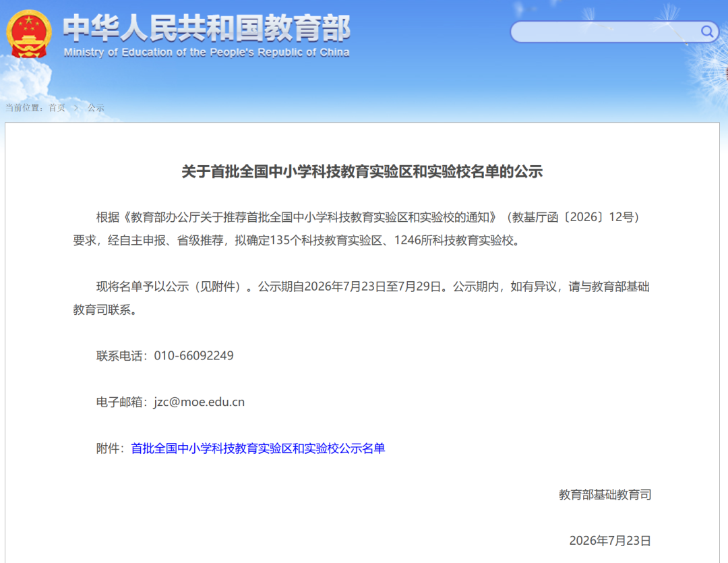
Task: Click the email address jzc@moe.edu.cn
Action: (199, 402)
